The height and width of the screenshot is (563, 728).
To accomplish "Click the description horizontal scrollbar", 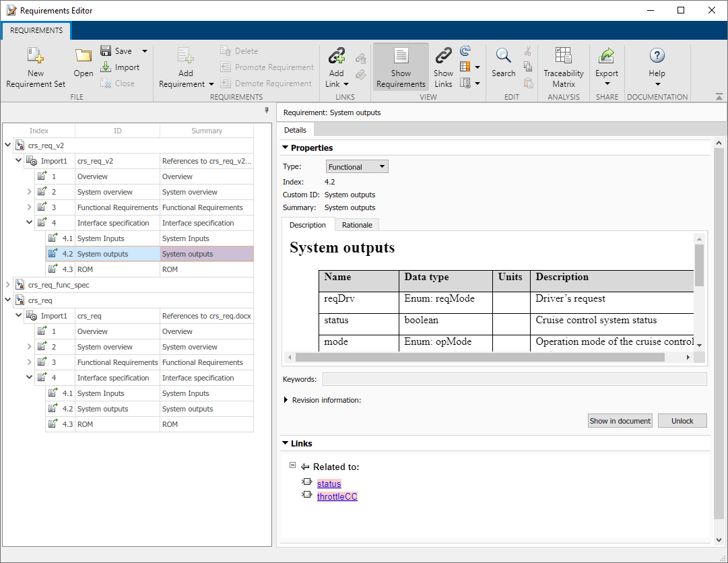I will pos(479,357).
